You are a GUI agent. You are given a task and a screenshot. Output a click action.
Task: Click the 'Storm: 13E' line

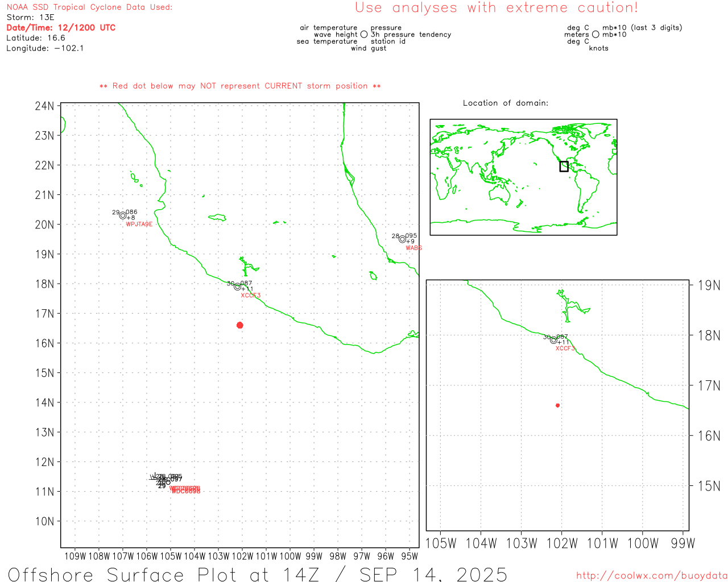coord(30,18)
